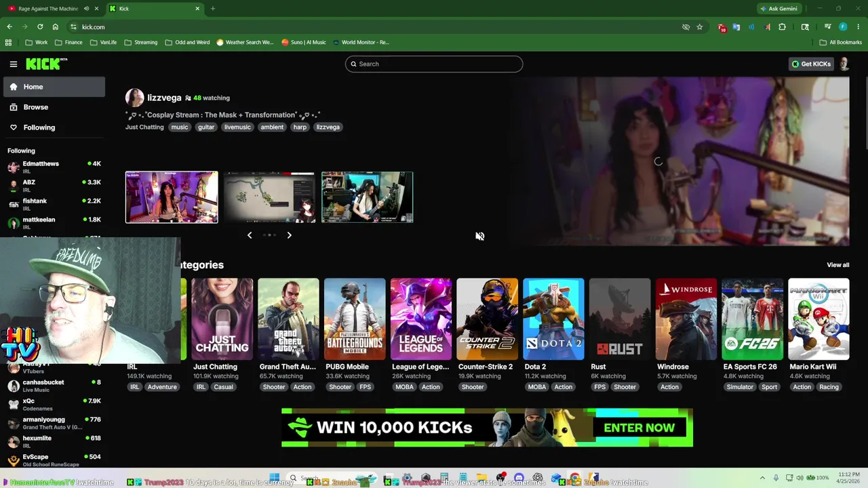Open the EA Sports FC 26 card
This screenshot has height=488, width=868.
[x=753, y=319]
